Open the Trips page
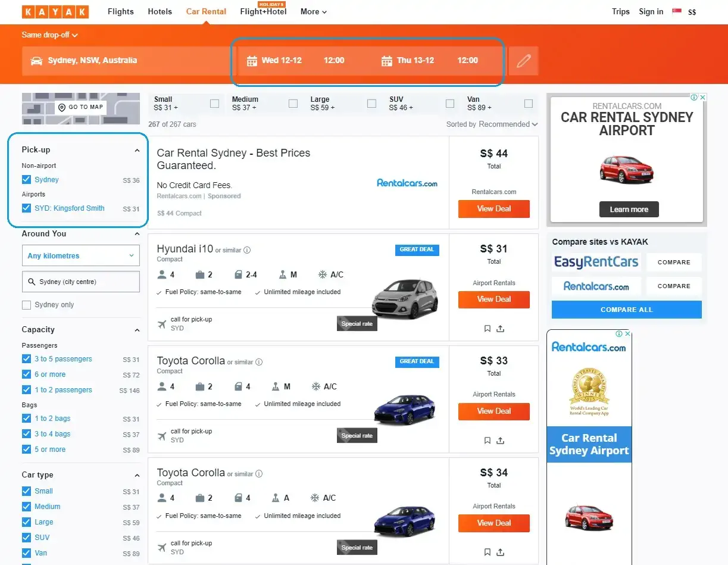The height and width of the screenshot is (565, 728). coord(621,12)
